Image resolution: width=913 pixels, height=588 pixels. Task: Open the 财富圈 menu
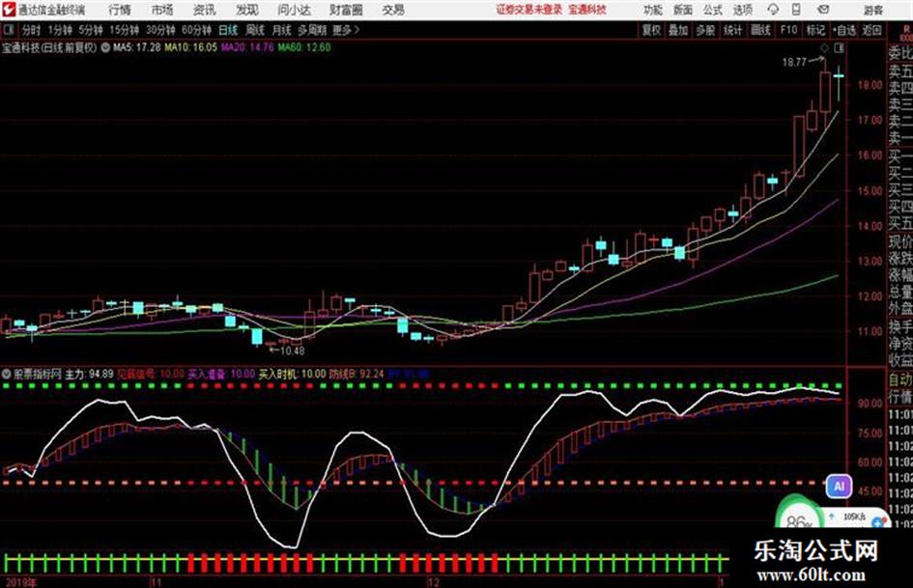[x=346, y=10]
